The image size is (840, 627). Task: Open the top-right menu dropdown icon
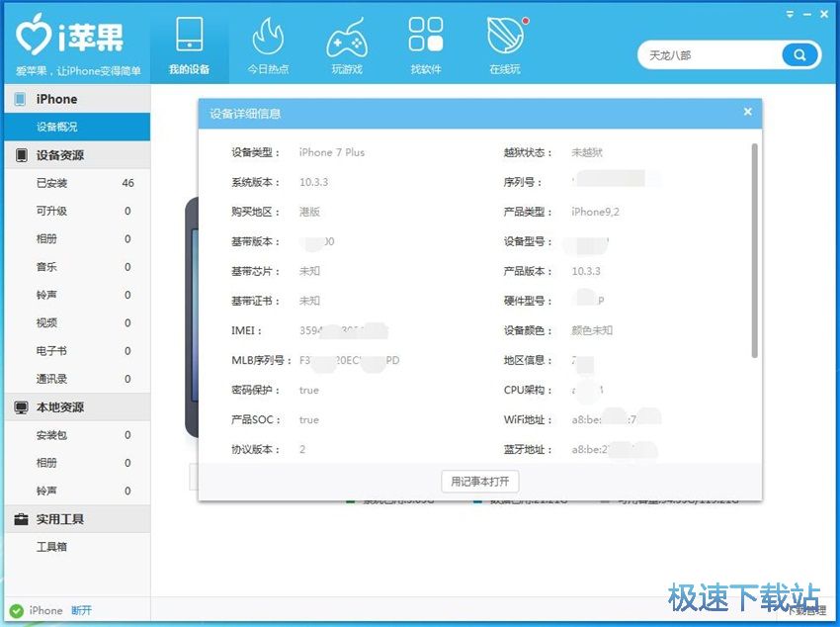tap(790, 15)
